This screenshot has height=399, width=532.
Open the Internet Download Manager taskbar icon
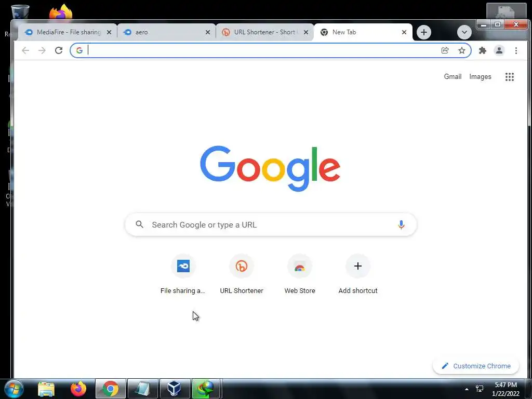(206, 389)
